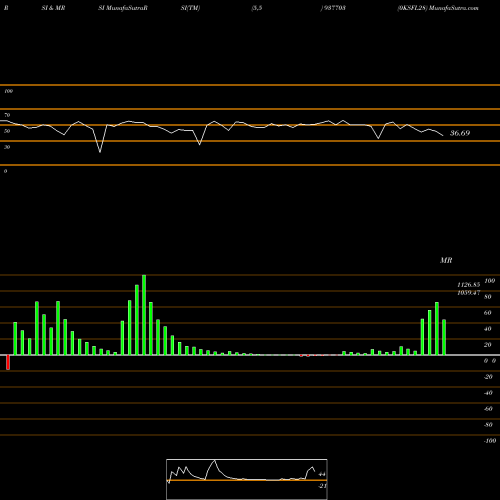This screenshot has width=500, height=500.
Task: Click the RSI axis label 50
Action: 7,131
